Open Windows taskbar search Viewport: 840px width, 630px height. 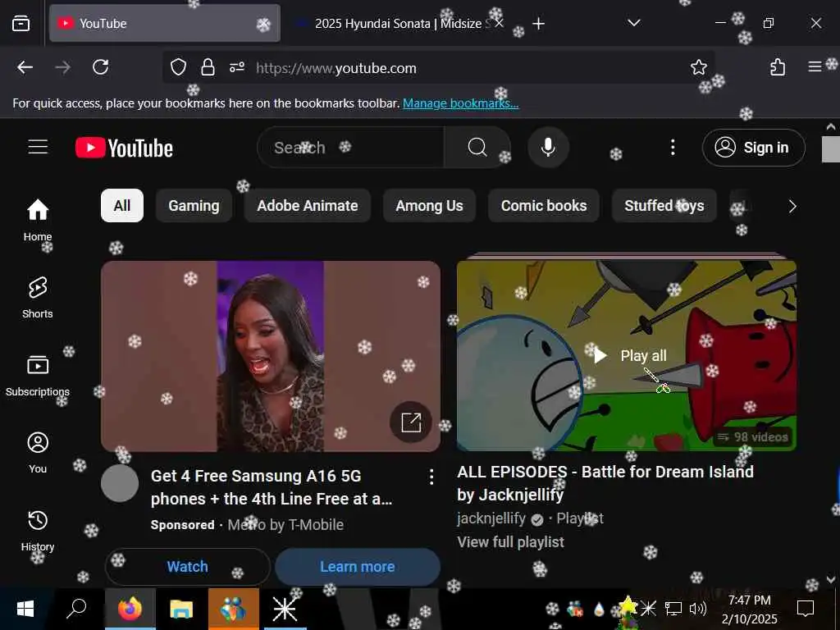coord(76,609)
